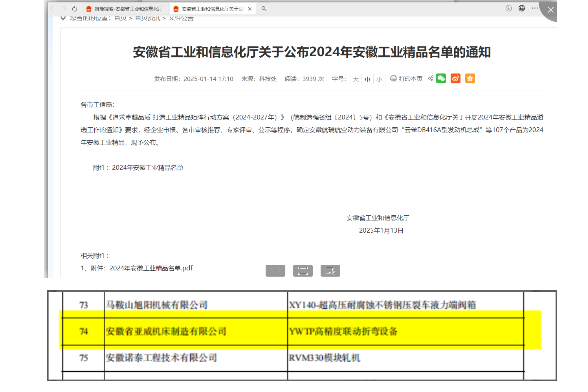This screenshot has width=588, height=392.
Task: Share the article via the WeChat icon
Action: tap(441, 79)
